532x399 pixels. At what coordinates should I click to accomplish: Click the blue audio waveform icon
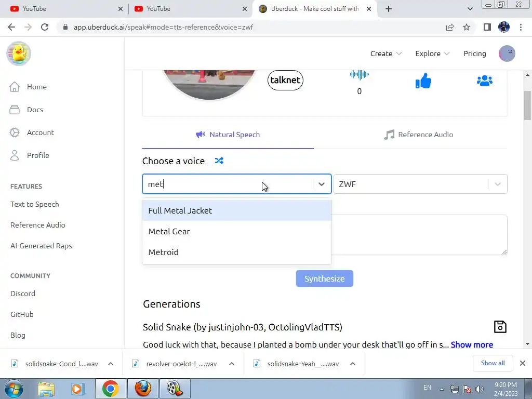pos(360,74)
